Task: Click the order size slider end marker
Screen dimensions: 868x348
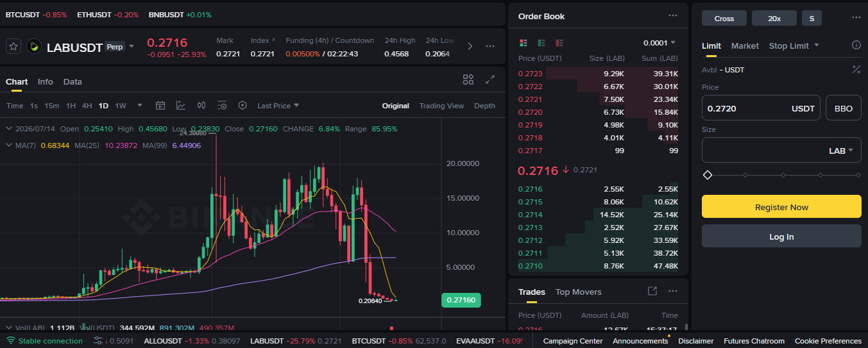Action: click(858, 174)
